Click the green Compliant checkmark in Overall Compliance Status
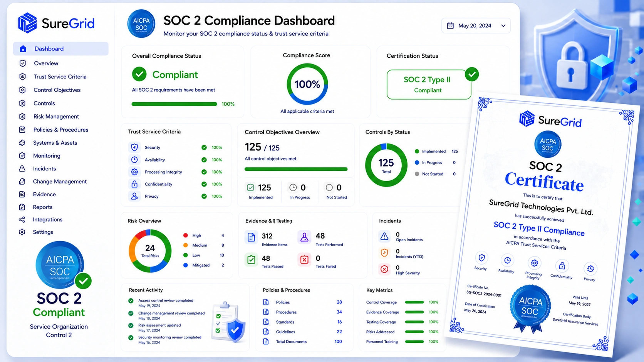644x362 pixels. 139,74
